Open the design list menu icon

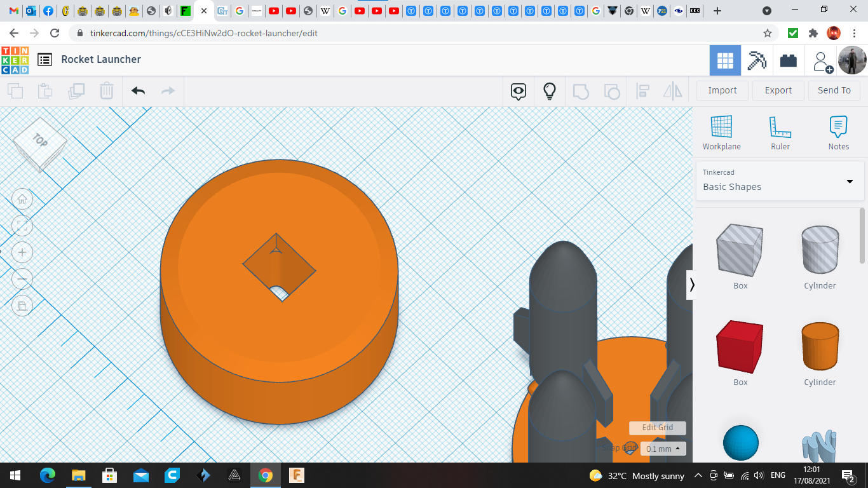[44, 60]
